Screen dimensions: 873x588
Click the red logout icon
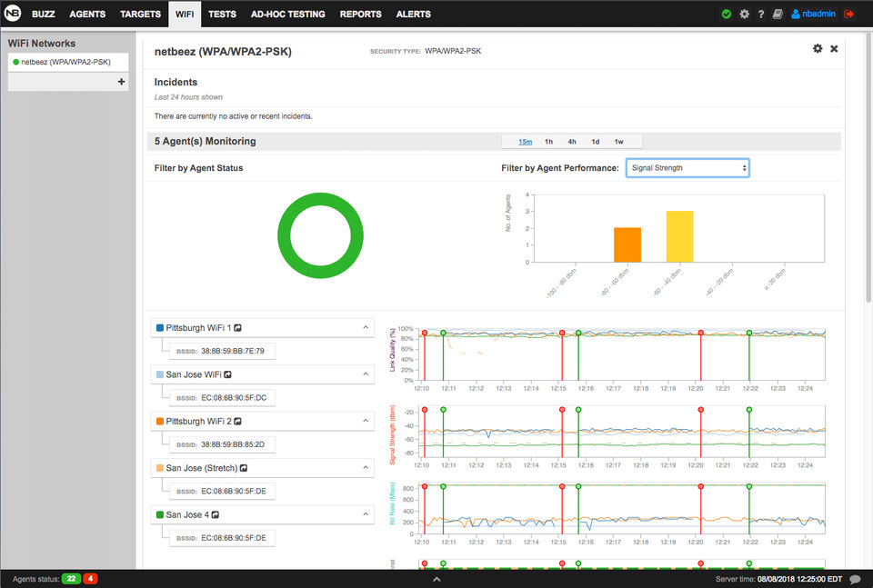pyautogui.click(x=849, y=14)
